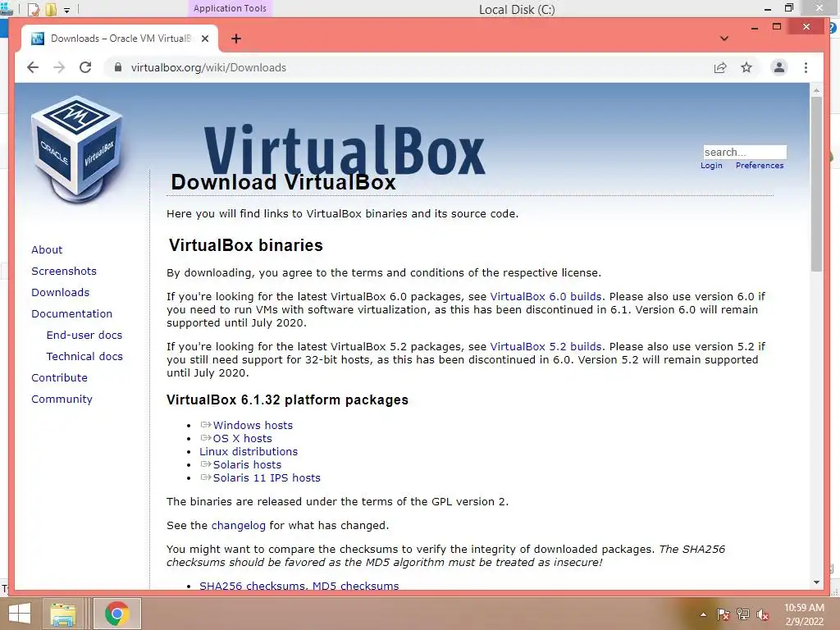This screenshot has width=840, height=630.
Task: Go to the Contribute page
Action: 59,377
